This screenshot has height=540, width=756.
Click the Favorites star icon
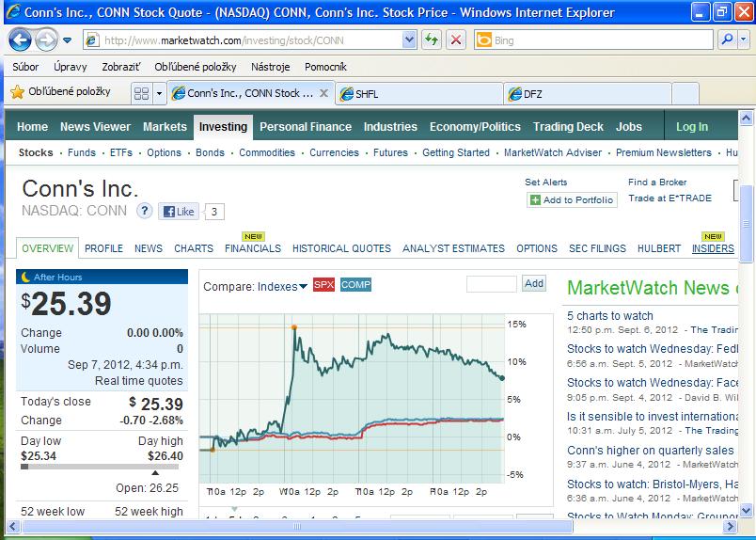17,91
